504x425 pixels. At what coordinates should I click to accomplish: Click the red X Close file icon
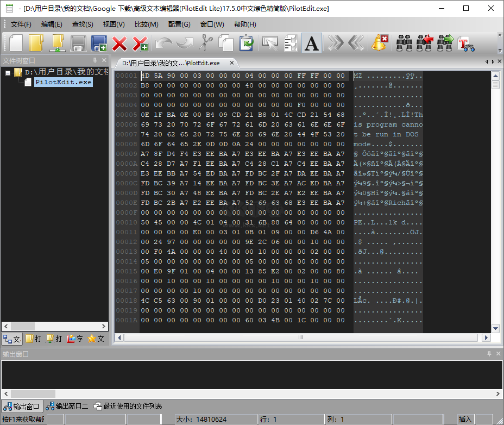click(x=119, y=43)
